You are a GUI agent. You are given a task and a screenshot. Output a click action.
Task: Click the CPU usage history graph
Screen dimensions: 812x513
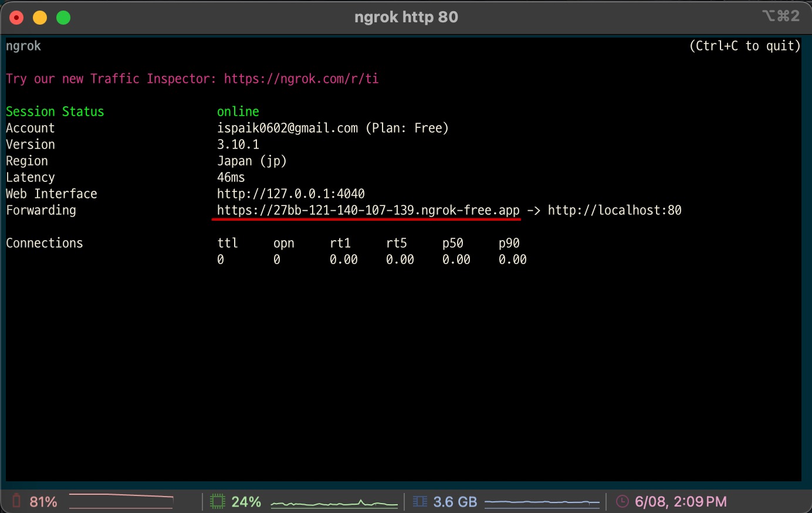[x=334, y=502]
